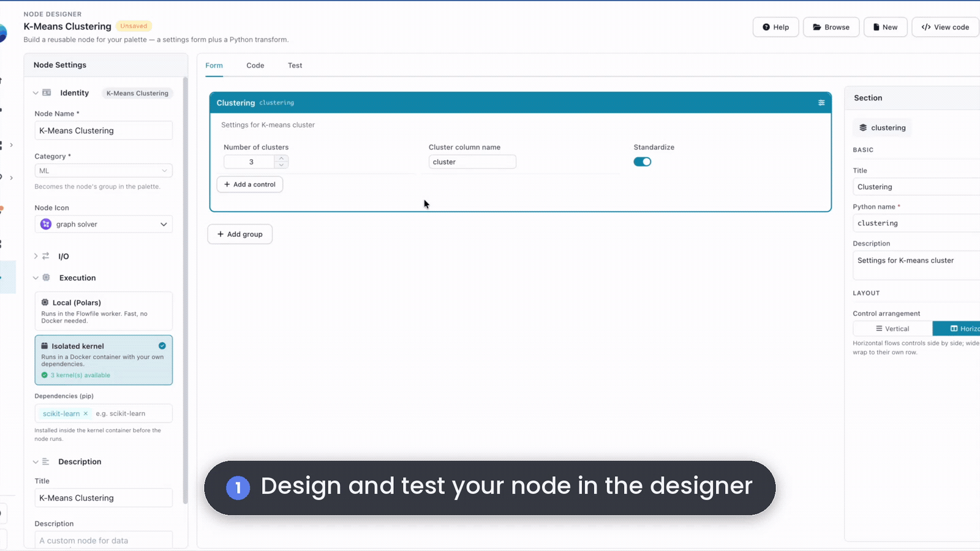Click the Isolated kernel container icon

45,346
